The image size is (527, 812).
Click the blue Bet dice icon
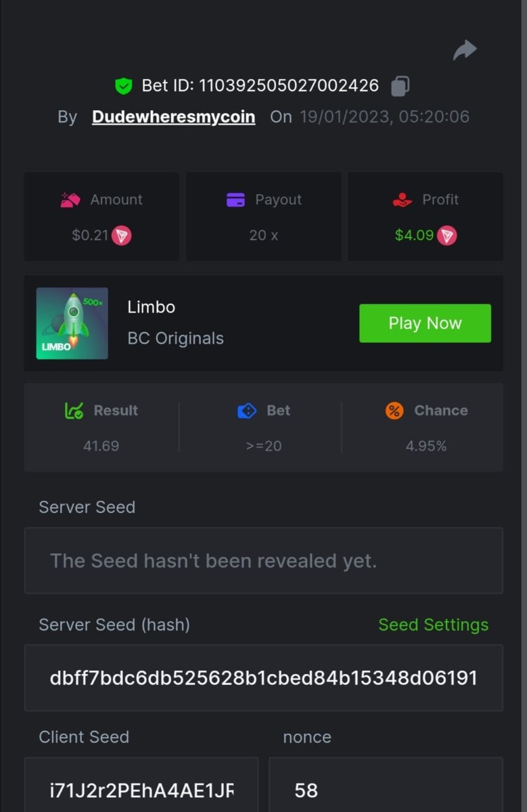[x=247, y=410]
